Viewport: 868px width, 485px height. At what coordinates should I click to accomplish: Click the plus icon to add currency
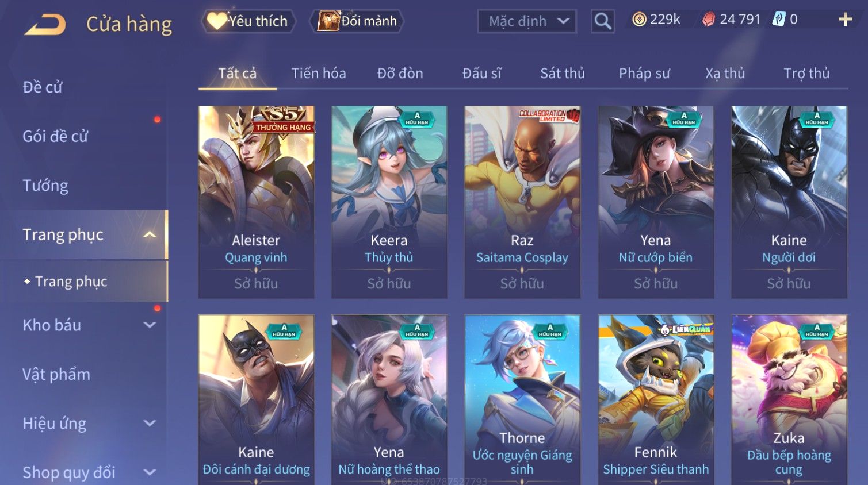[x=845, y=20]
